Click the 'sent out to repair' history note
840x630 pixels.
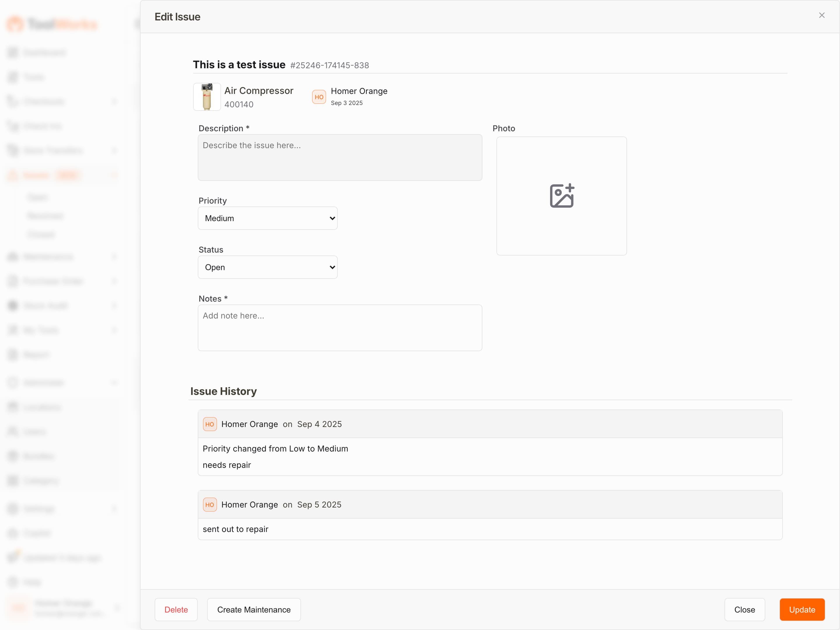(x=235, y=529)
